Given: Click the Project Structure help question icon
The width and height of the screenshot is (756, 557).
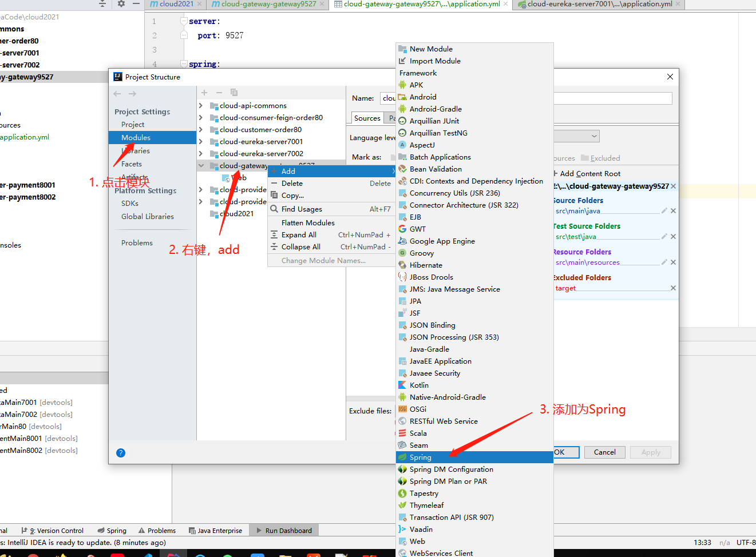Looking at the screenshot, I should click(x=121, y=453).
